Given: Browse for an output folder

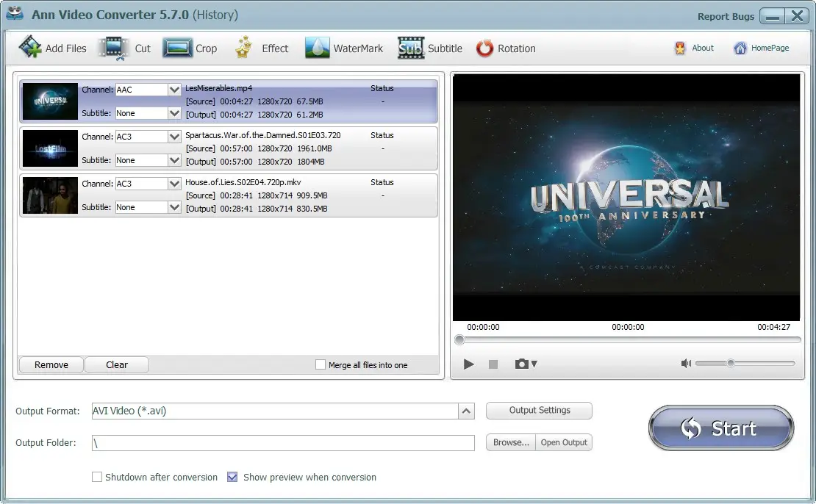Looking at the screenshot, I should tap(510, 442).
